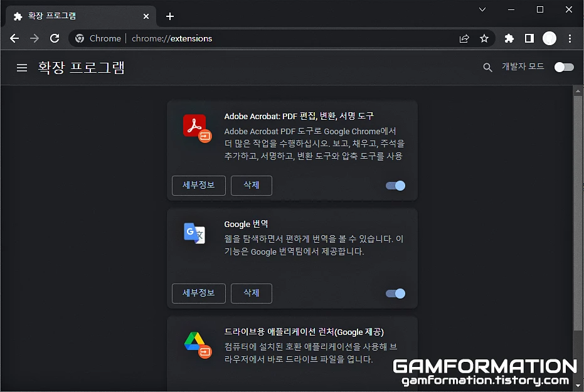Reload the extensions page

coord(55,38)
